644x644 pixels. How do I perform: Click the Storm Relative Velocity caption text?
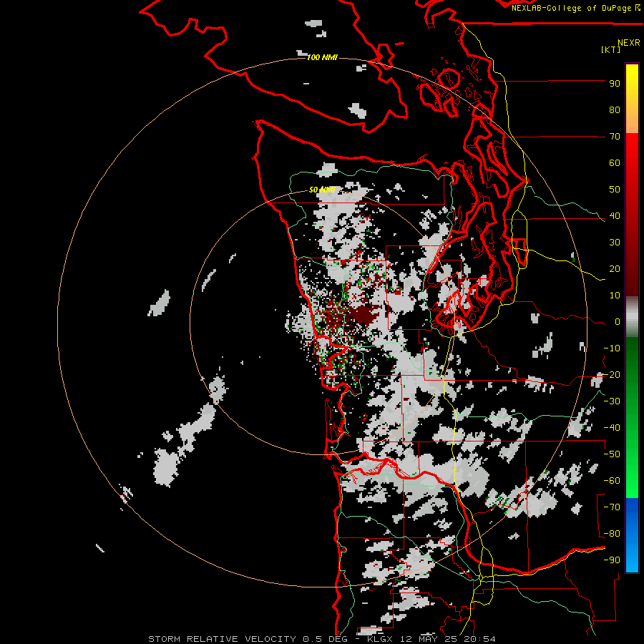pos(322,639)
